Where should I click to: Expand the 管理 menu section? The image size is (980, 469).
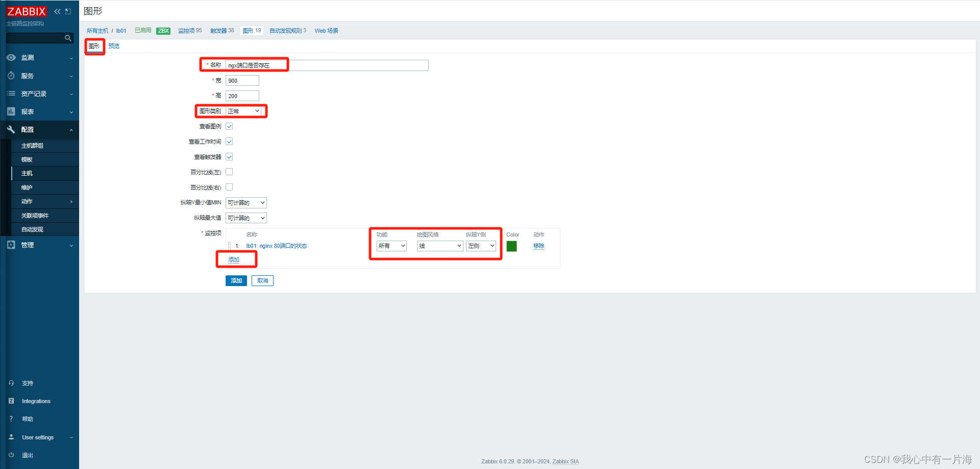pos(71,245)
